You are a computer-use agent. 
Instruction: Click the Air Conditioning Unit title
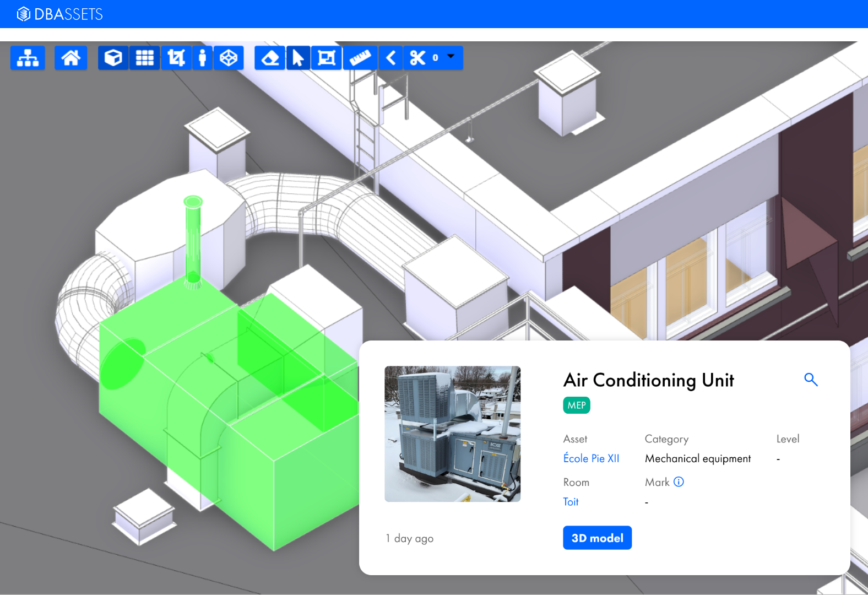pos(649,380)
